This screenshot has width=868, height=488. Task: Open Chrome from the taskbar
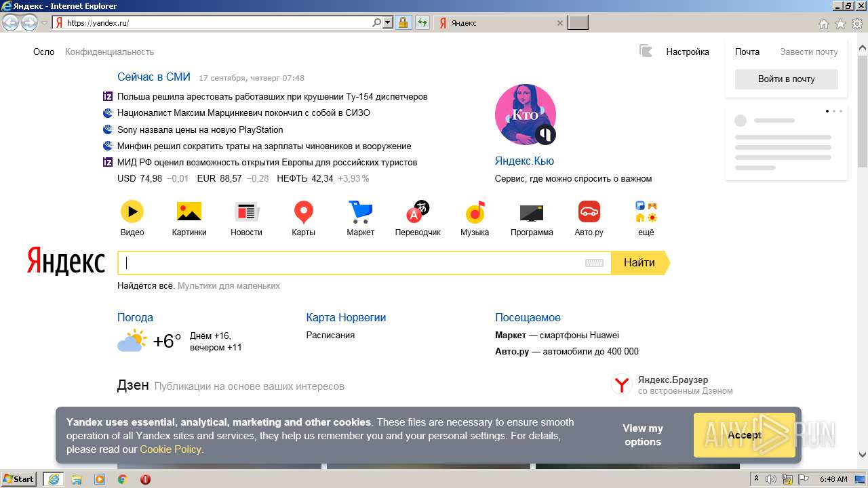(123, 479)
